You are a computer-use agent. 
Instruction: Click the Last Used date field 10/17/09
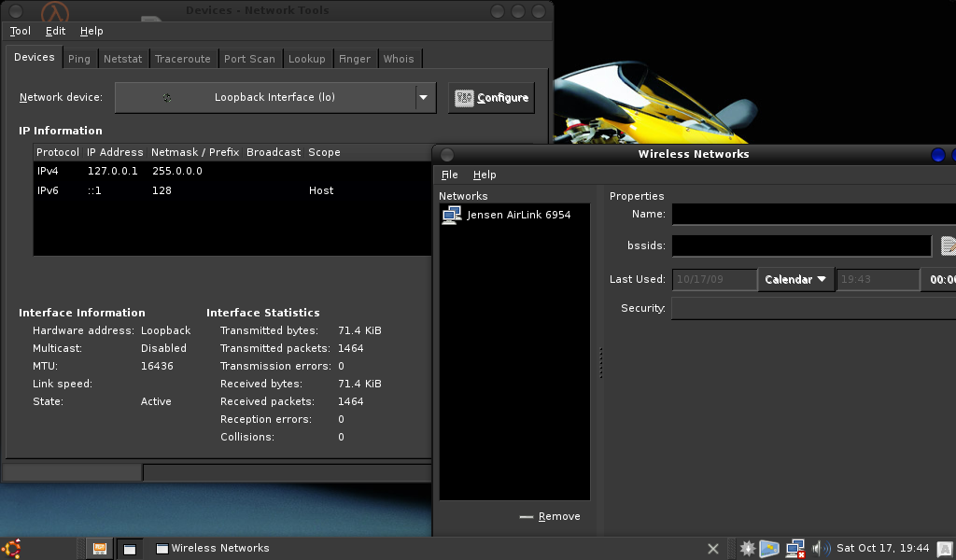[x=714, y=280]
